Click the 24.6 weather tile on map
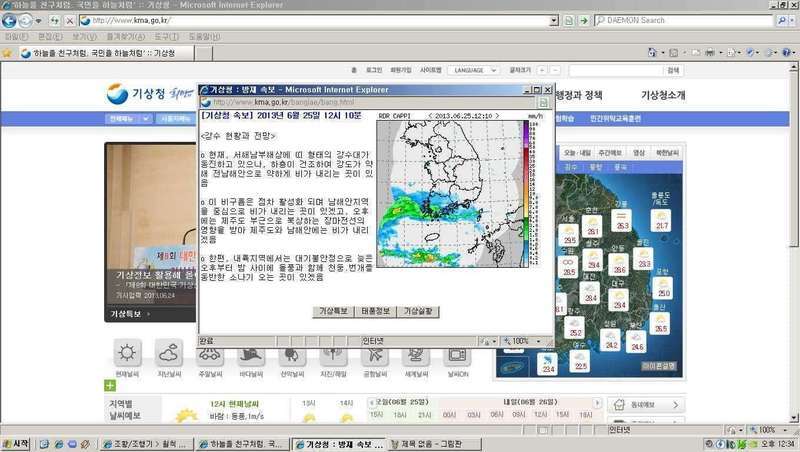The height and width of the screenshot is (452, 800). (637, 341)
